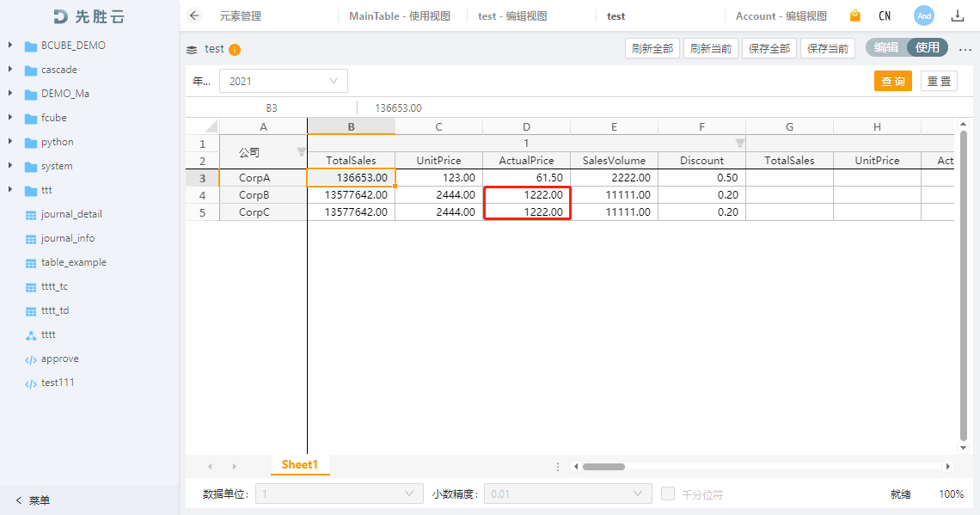Switch to the Account - 编辑视图 tab
This screenshot has width=980, height=515.
tap(781, 15)
